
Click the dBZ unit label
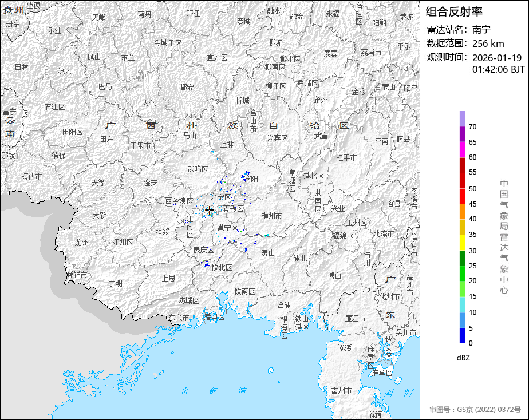tap(463, 358)
